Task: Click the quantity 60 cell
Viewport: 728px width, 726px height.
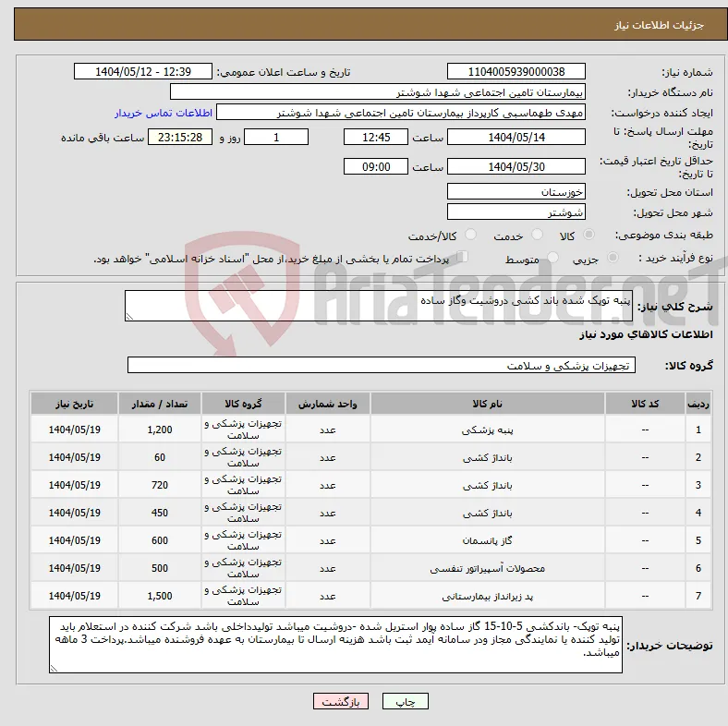Action: tap(160, 457)
